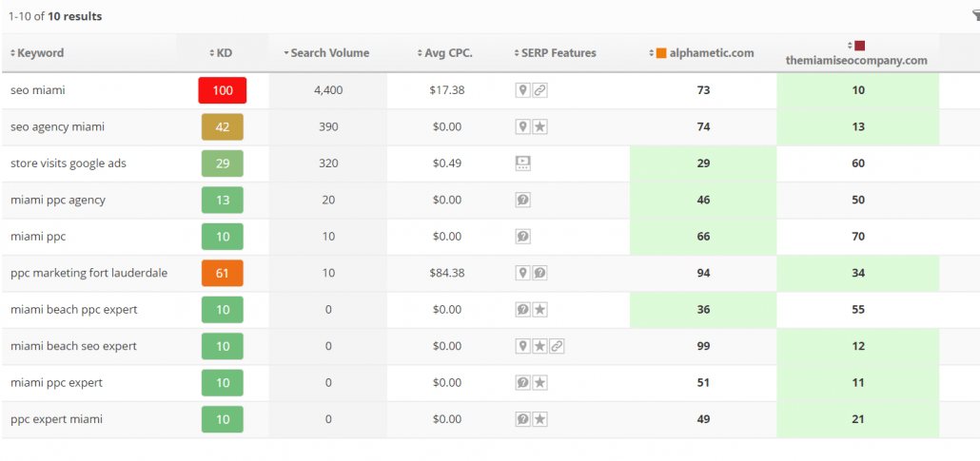Open the seo miami keyword

[x=37, y=90]
